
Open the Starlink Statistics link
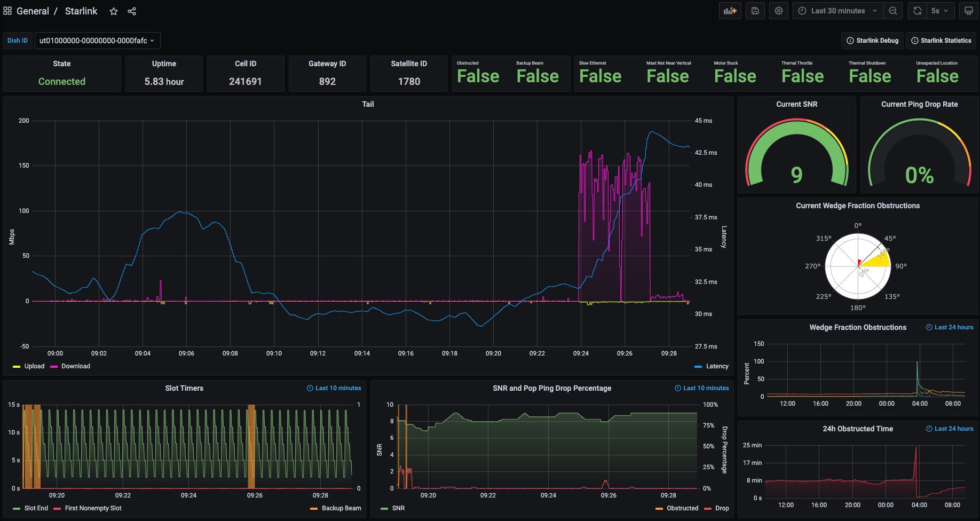point(941,41)
